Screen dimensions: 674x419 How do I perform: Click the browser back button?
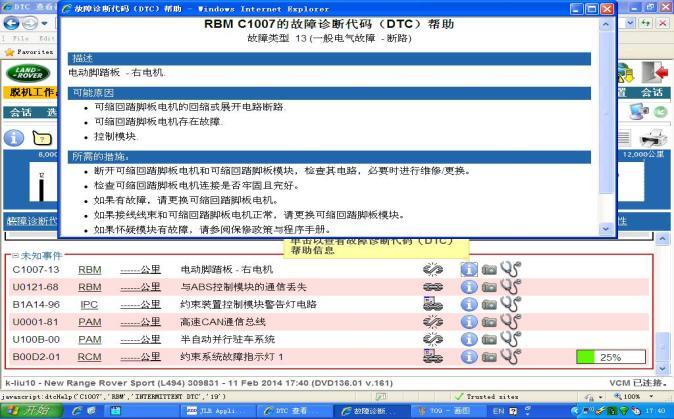(x=12, y=23)
